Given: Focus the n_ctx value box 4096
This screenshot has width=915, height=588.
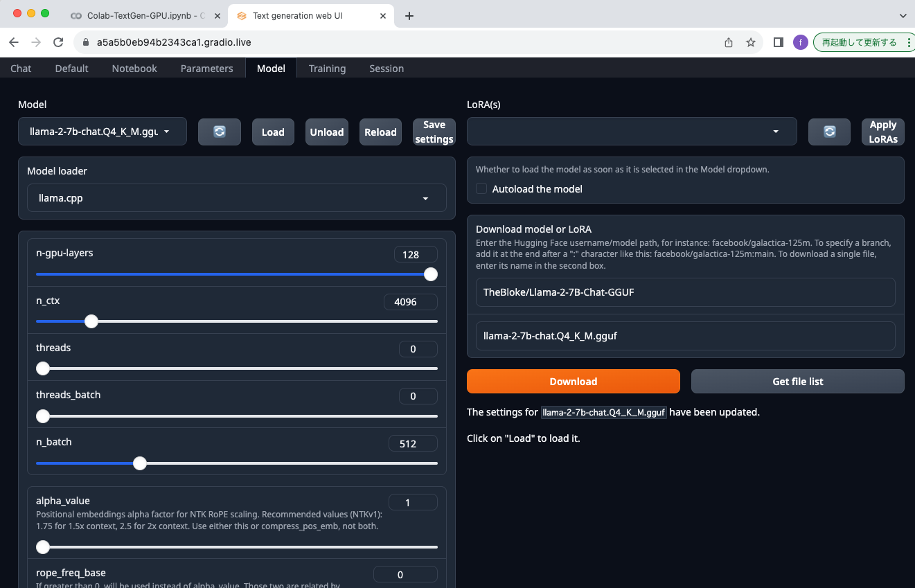Looking at the screenshot, I should tap(411, 301).
